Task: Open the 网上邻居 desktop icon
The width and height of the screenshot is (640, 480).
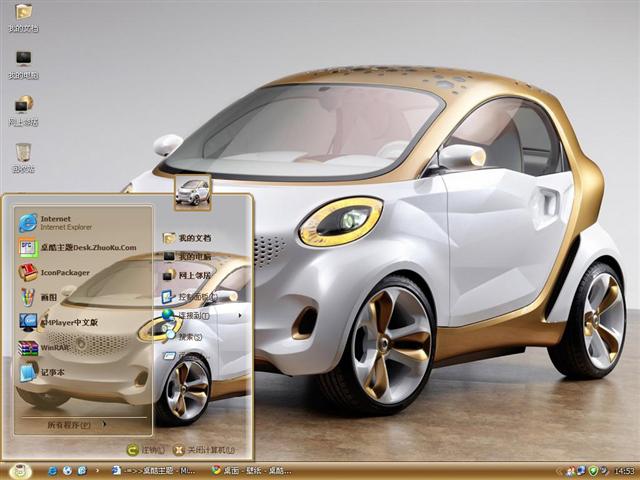Action: 23,111
